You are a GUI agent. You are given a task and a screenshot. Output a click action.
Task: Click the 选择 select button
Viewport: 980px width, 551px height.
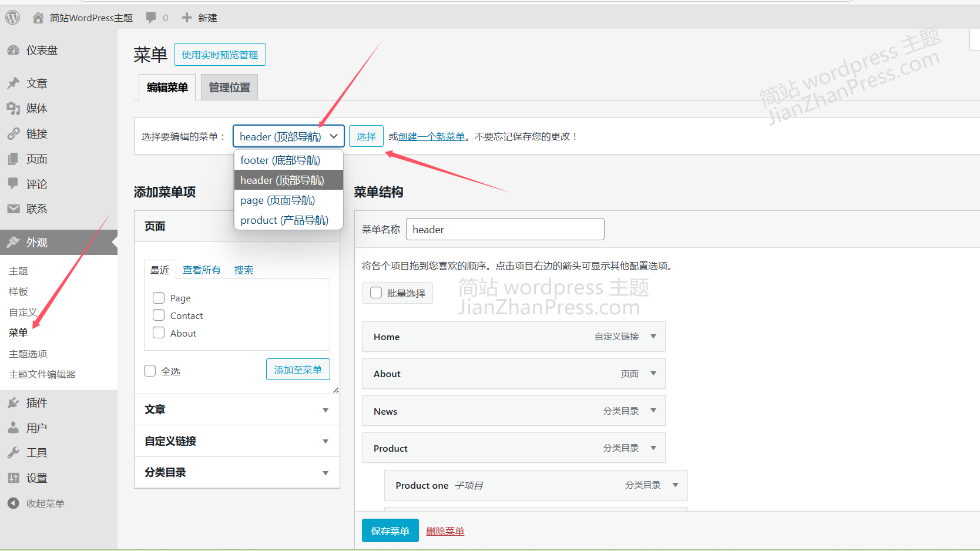coord(366,136)
